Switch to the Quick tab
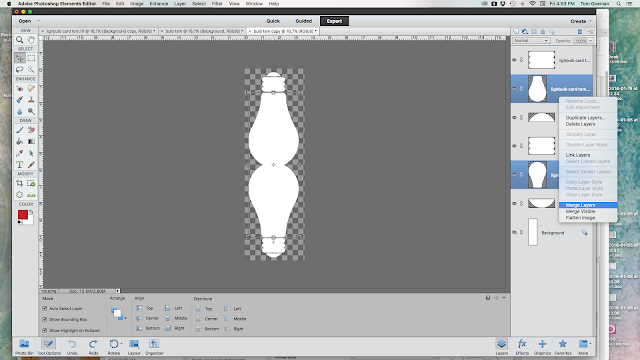640x360 pixels. point(273,21)
